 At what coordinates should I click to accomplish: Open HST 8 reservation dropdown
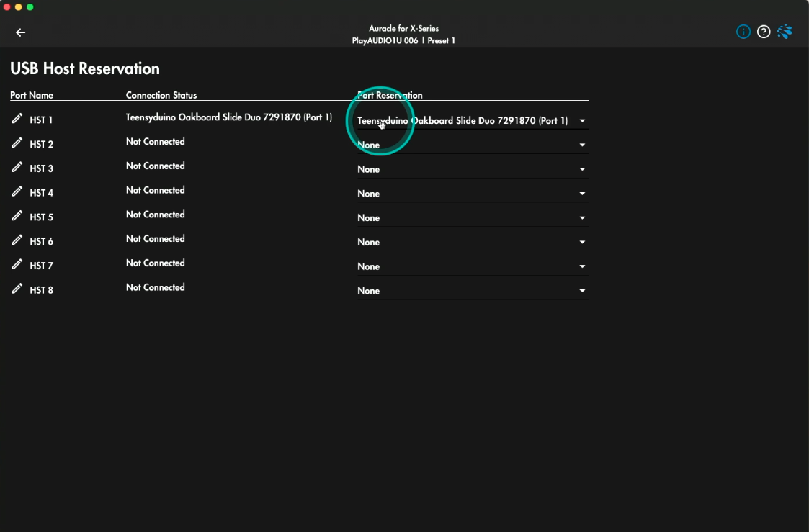pyautogui.click(x=473, y=290)
